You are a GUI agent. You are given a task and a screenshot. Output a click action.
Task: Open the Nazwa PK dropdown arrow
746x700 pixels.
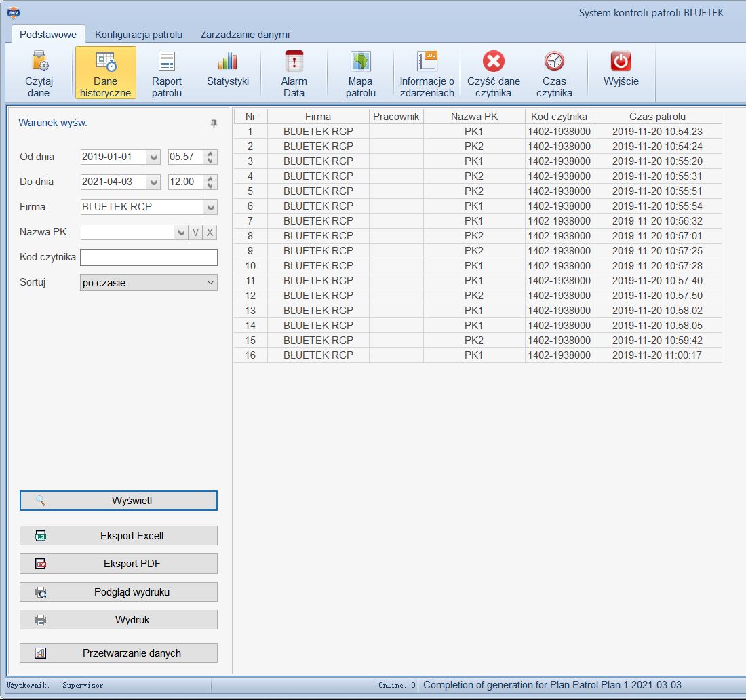pos(181,232)
